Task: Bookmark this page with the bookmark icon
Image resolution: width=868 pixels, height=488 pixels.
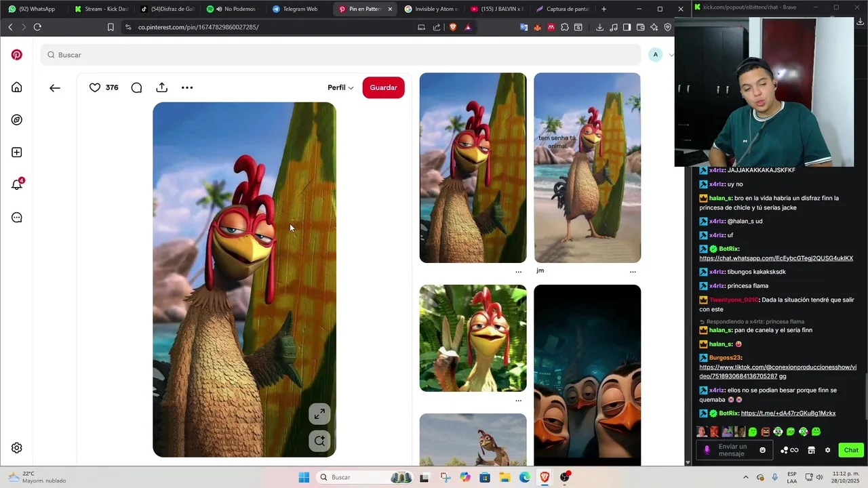Action: [x=111, y=27]
